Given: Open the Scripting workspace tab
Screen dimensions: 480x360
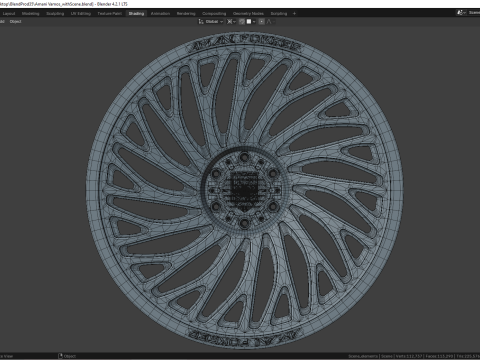Looking at the screenshot, I should [x=279, y=14].
